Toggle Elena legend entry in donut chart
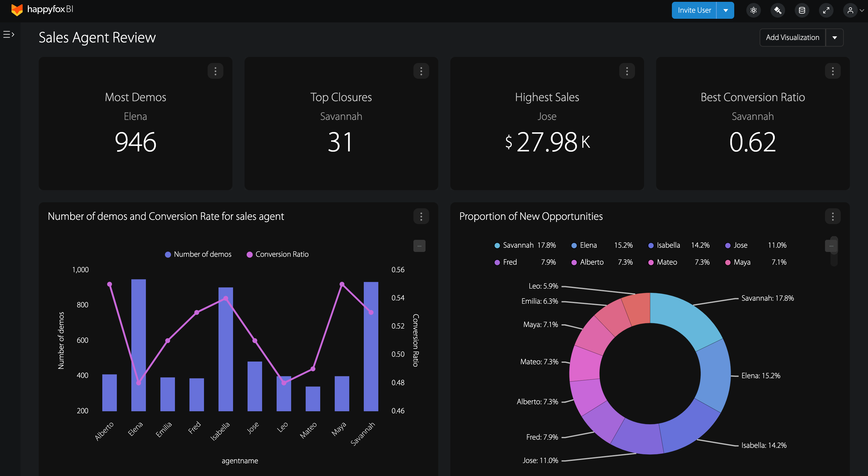 coord(602,245)
